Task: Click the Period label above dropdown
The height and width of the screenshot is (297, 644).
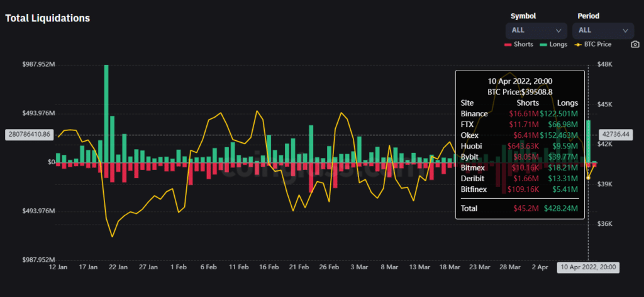Action: click(x=588, y=16)
